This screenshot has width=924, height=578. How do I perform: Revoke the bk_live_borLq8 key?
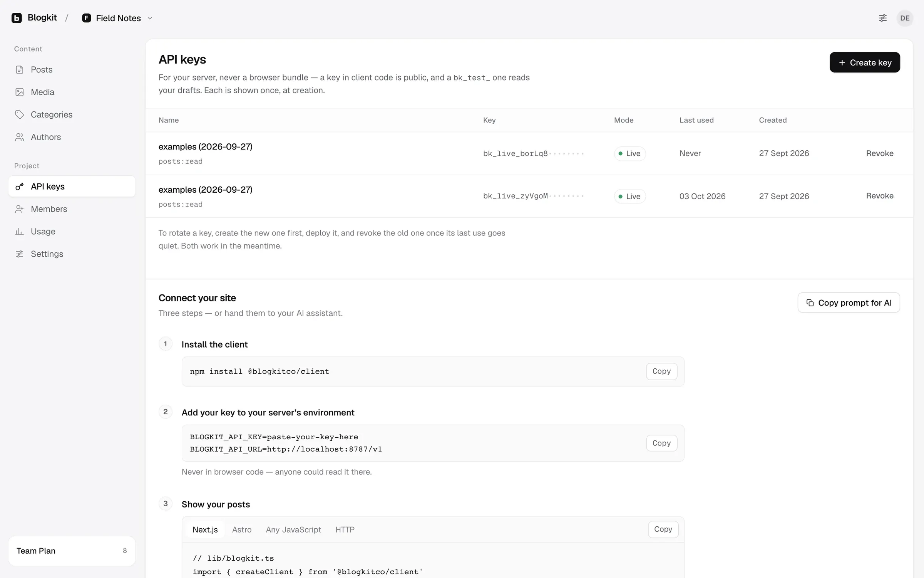tap(880, 153)
